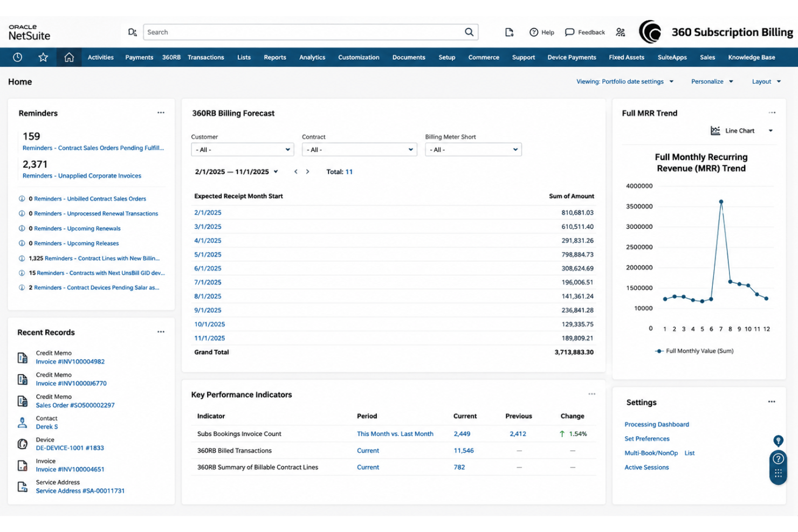Click the global search options icon

(x=132, y=32)
